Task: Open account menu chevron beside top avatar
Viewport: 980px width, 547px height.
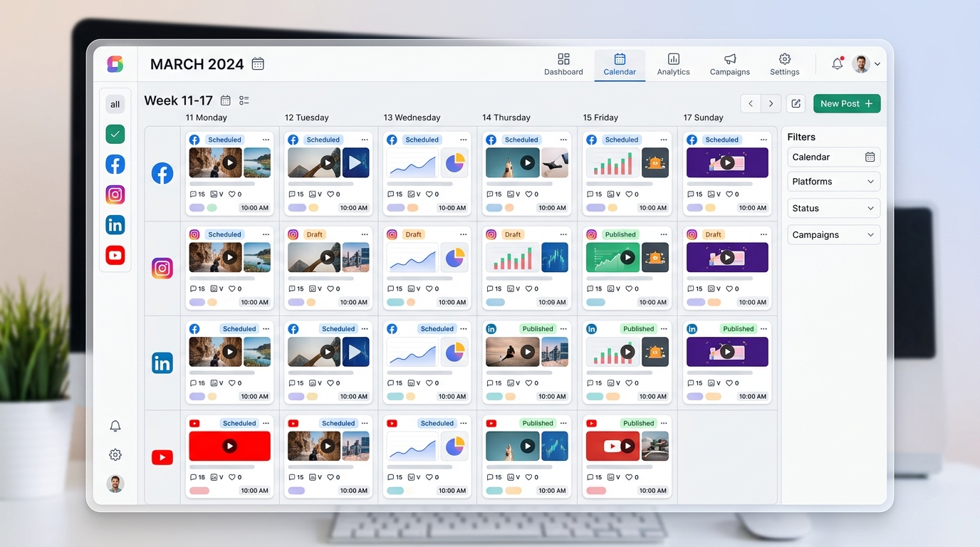Action: (877, 64)
